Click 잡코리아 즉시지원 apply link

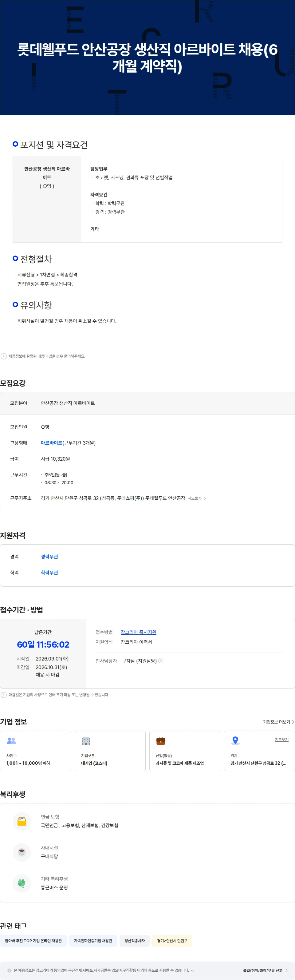coord(138,632)
